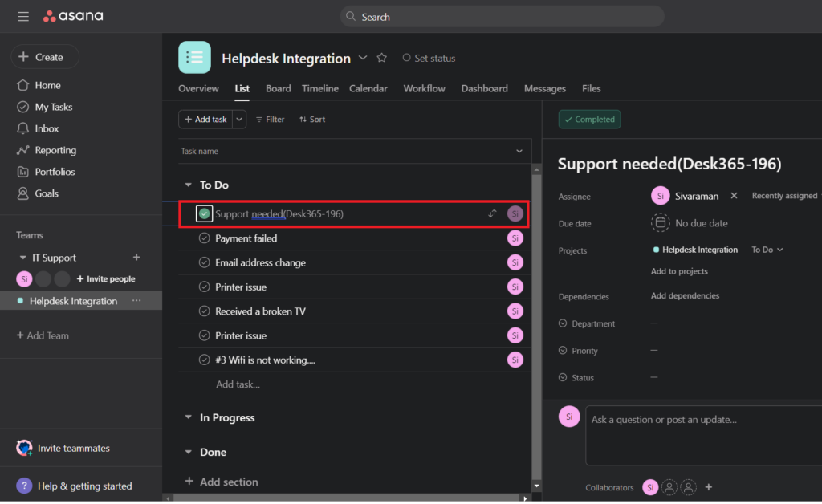Open the Sort options
This screenshot has height=504, width=822.
pyautogui.click(x=312, y=120)
